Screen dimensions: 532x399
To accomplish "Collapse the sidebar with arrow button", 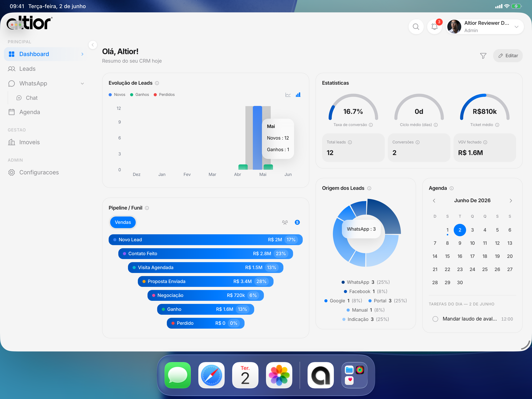I will [93, 45].
